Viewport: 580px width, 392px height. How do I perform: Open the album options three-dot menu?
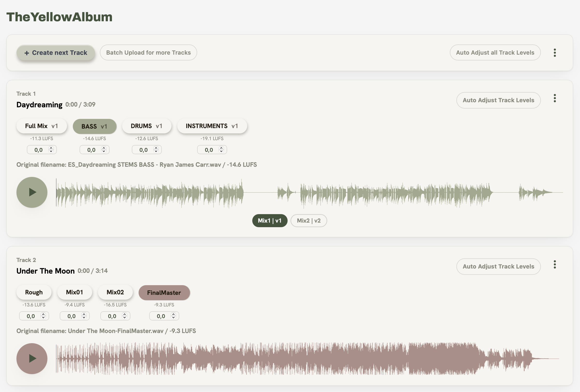click(x=555, y=53)
